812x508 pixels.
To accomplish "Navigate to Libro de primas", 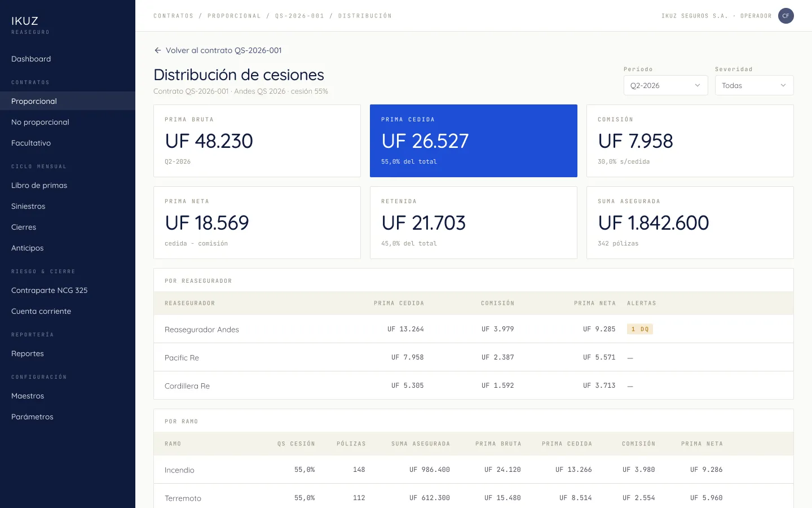I will tap(39, 185).
